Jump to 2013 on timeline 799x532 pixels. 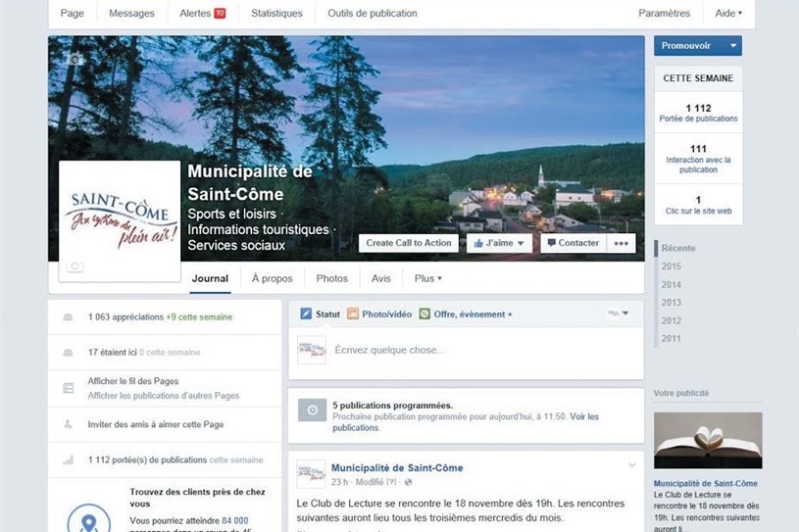[x=672, y=303]
